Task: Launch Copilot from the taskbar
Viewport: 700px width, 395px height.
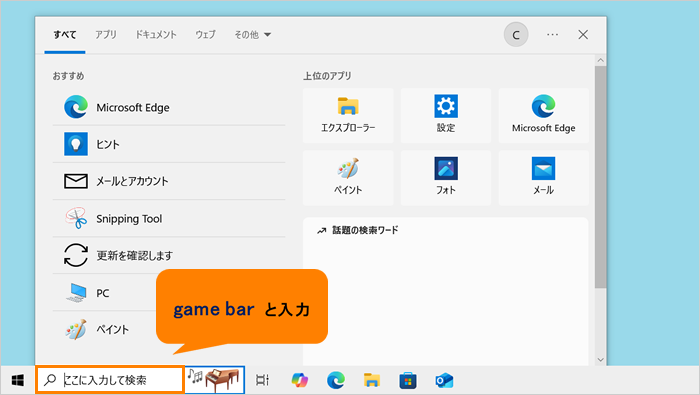Action: (300, 380)
